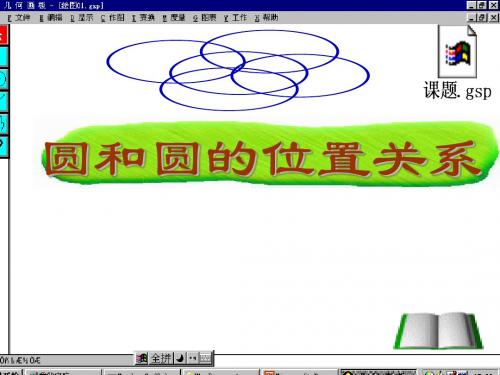Switch the 全拼 input method
Image resolution: width=500 pixels, height=375 pixels.
tap(161, 359)
